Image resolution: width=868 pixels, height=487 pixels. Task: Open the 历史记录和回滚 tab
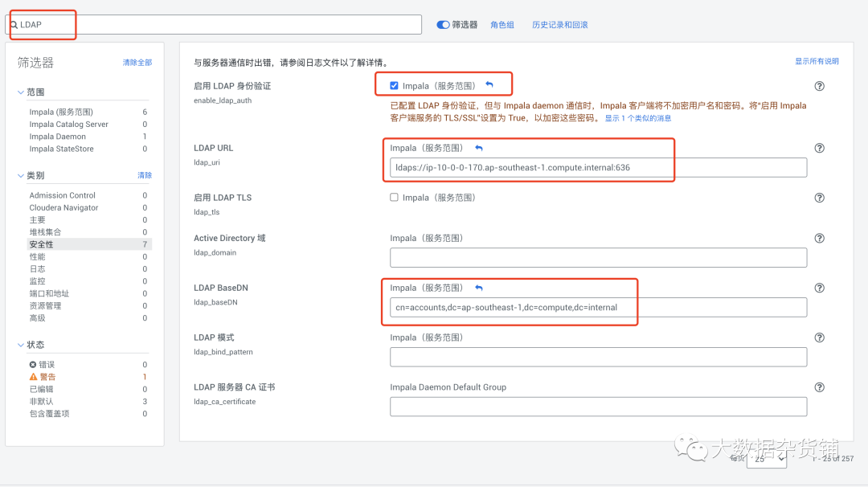point(559,25)
